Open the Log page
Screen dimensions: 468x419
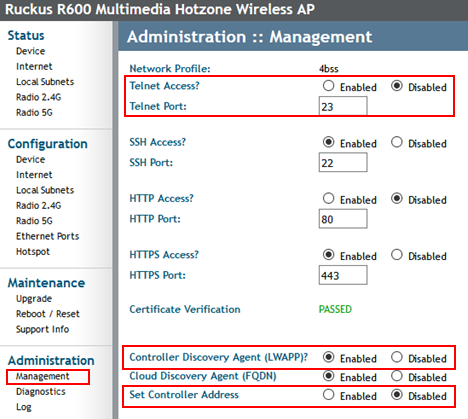(x=24, y=407)
